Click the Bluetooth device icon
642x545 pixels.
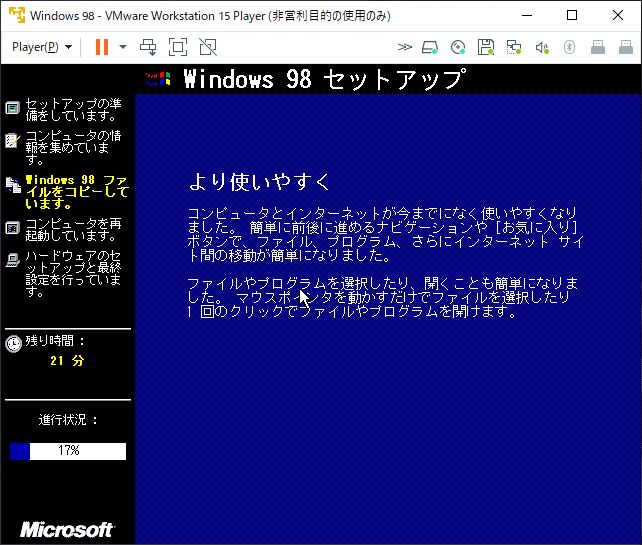click(x=569, y=47)
